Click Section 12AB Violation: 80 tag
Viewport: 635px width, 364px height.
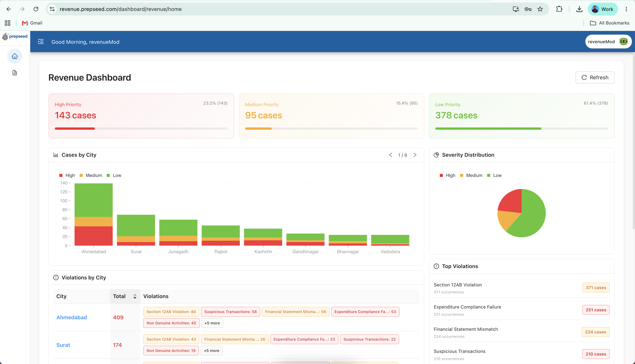pyautogui.click(x=171, y=312)
